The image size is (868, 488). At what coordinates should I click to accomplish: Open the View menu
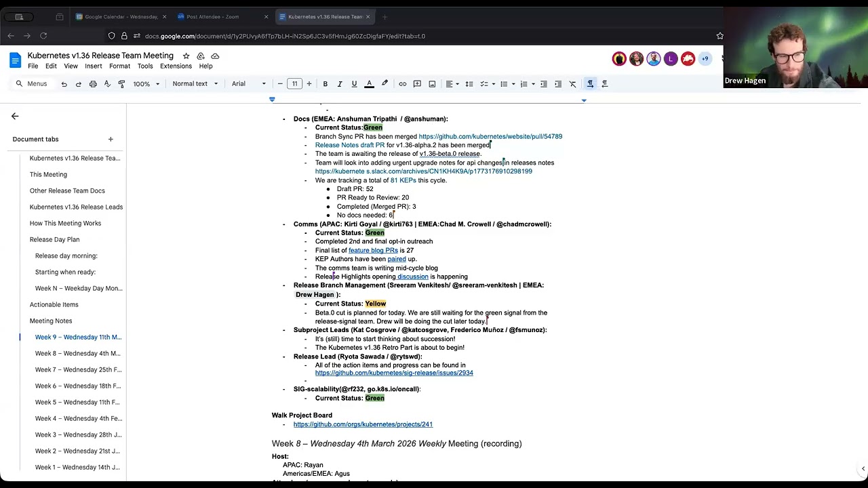(71, 66)
